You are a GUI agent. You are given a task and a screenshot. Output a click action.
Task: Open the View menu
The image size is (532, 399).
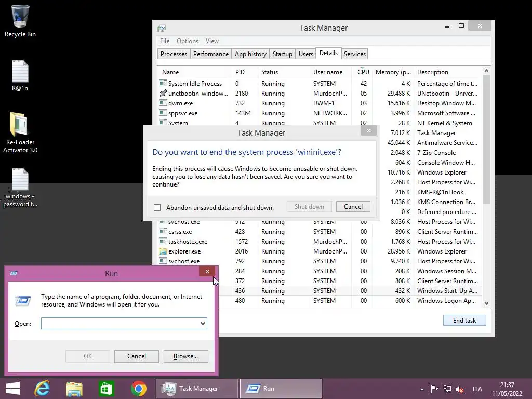click(x=212, y=41)
